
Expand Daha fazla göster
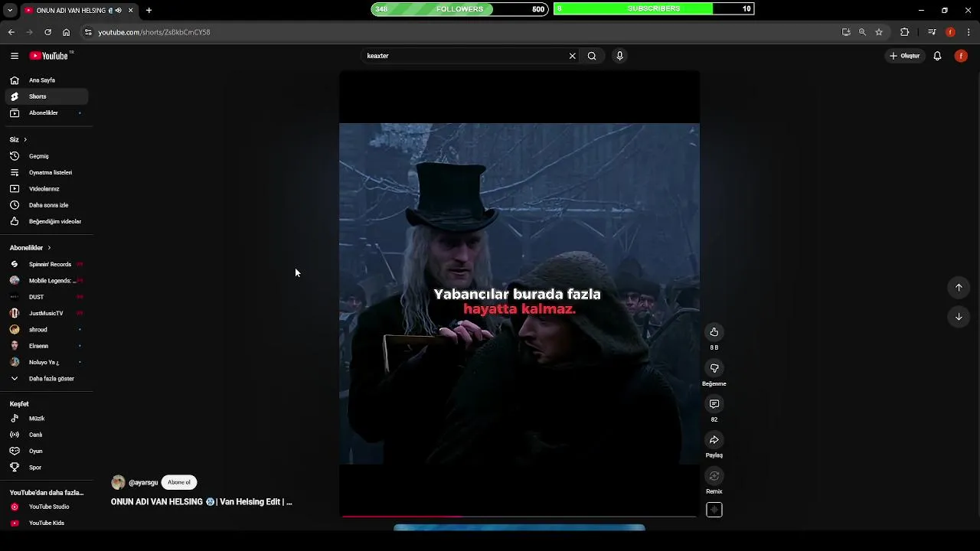coord(47,379)
